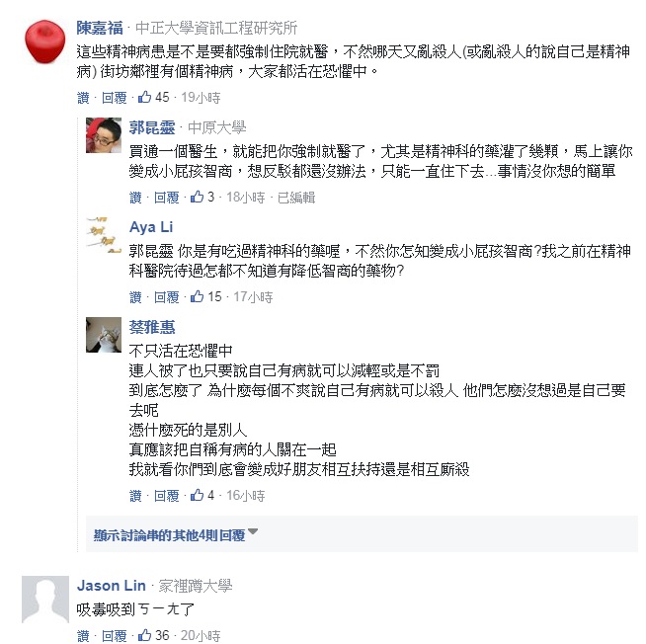Click thumbs-up count on 陳嘉福's comment
Image resolution: width=646 pixels, height=644 pixels.
pyautogui.click(x=162, y=98)
